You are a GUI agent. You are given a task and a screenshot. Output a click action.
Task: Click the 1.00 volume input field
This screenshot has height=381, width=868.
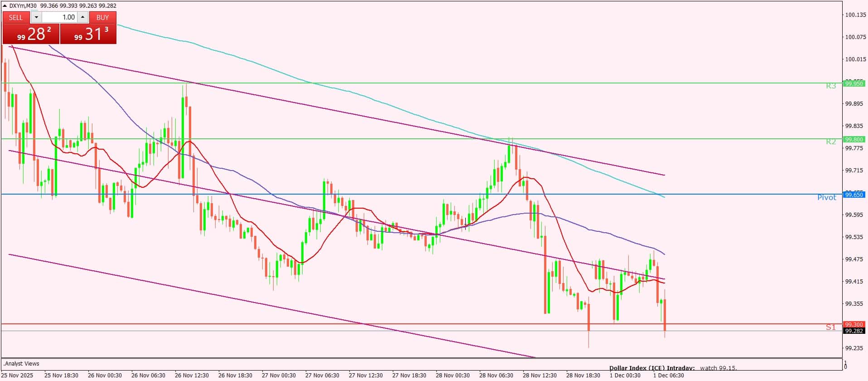(59, 17)
